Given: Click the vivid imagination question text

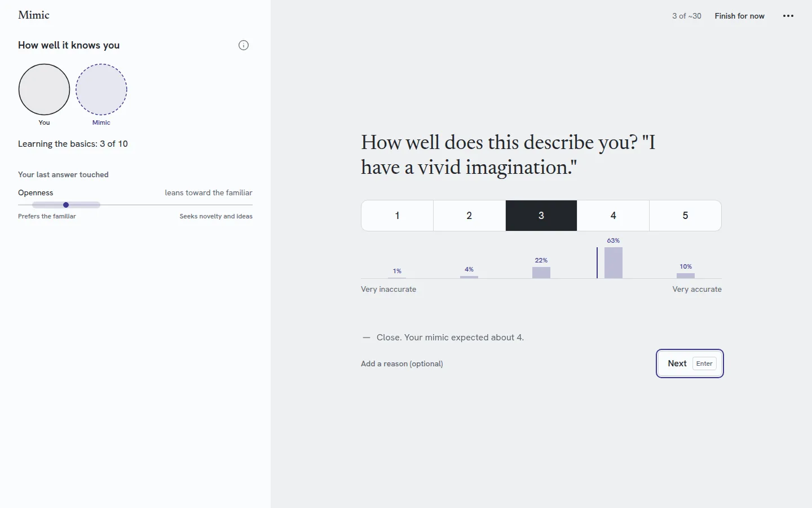Looking at the screenshot, I should pos(508,155).
